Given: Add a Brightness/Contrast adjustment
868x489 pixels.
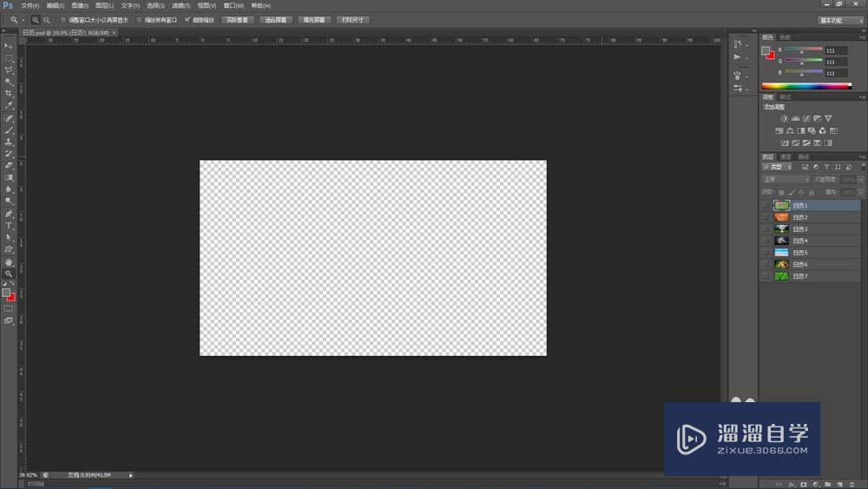Looking at the screenshot, I should (784, 118).
